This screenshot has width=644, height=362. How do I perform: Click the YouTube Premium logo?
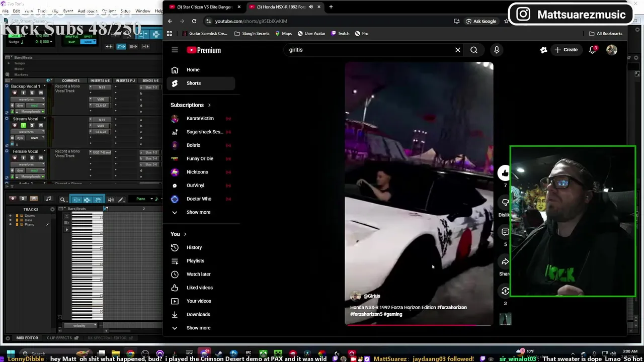[204, 50]
